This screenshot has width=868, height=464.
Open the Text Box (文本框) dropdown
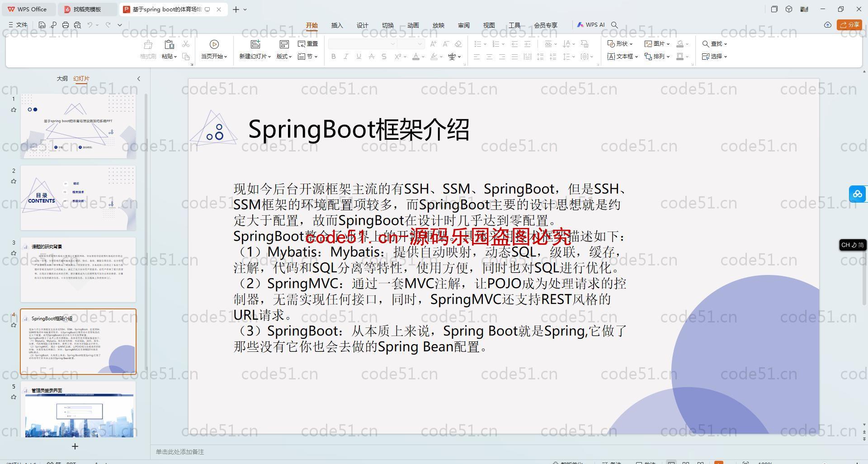pyautogui.click(x=623, y=57)
